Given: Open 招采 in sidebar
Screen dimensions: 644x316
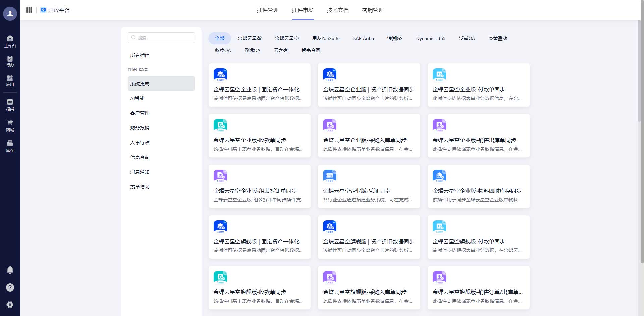Looking at the screenshot, I should tap(10, 105).
